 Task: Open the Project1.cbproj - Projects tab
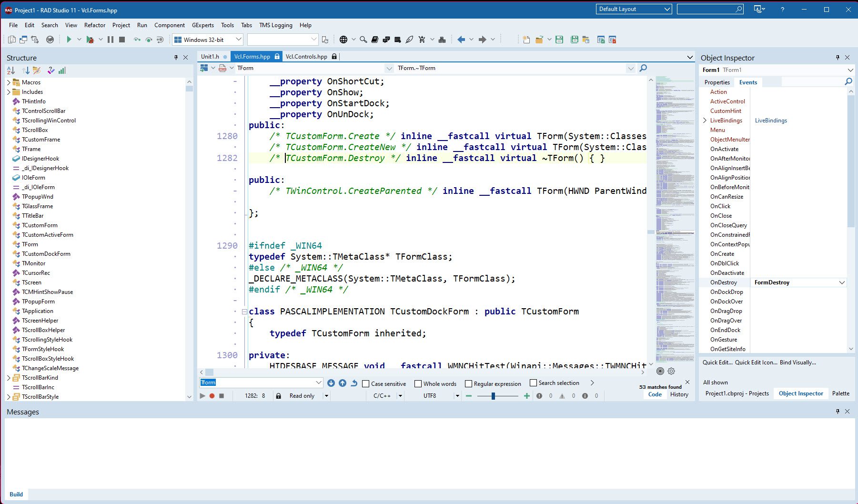tap(737, 393)
